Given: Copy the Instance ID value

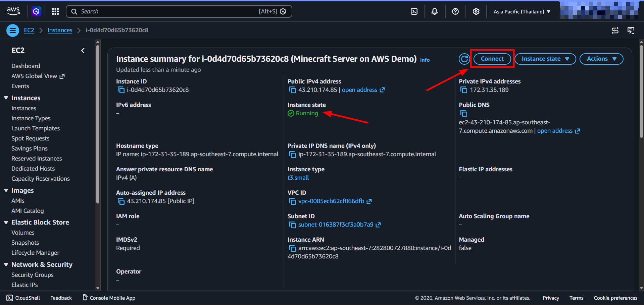Looking at the screenshot, I should pos(121,90).
